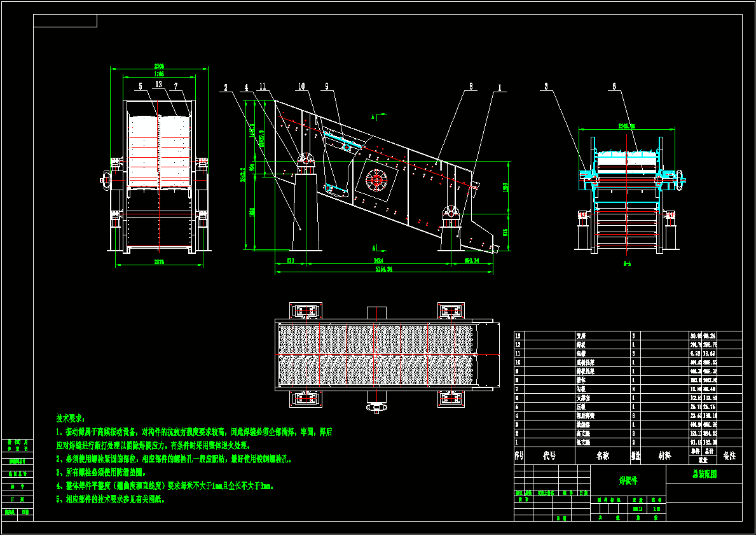Click the 1250 vertical dimension label

click(505, 187)
